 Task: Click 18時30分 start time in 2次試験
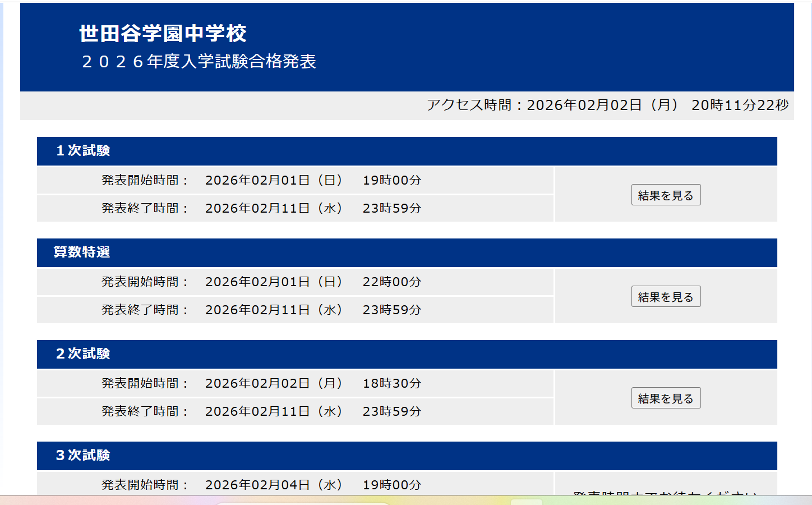click(x=391, y=384)
